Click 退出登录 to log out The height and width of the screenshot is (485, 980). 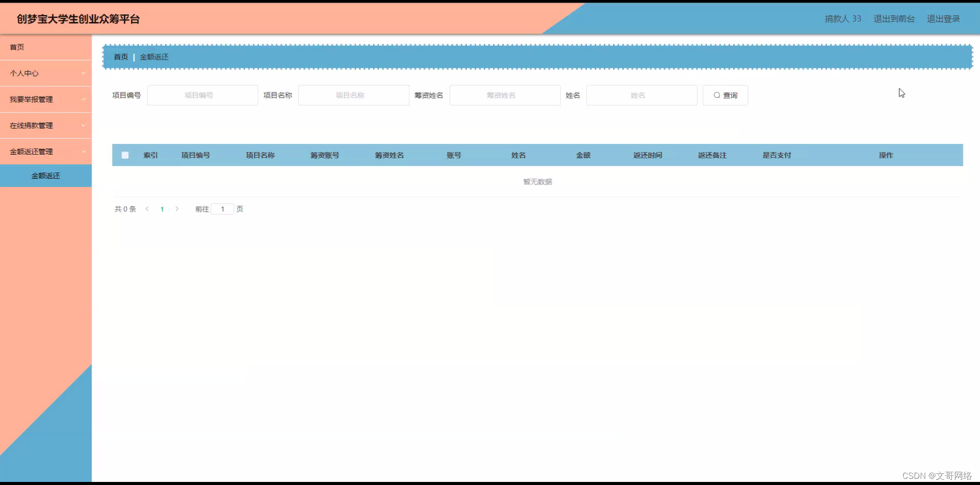943,19
